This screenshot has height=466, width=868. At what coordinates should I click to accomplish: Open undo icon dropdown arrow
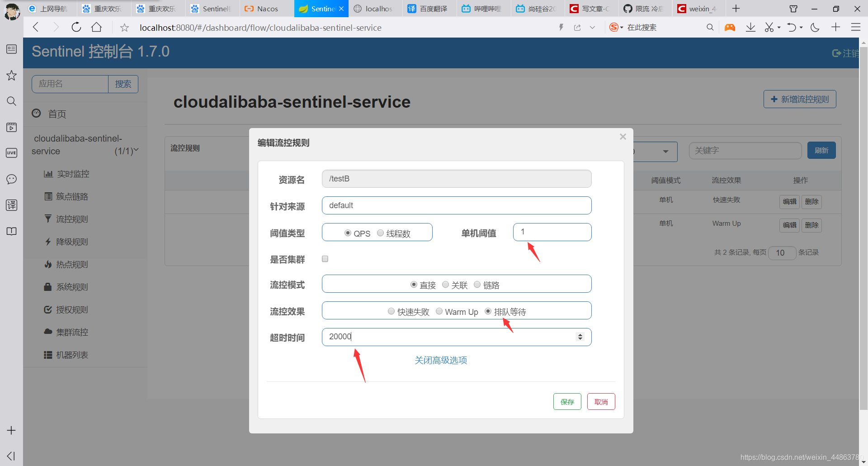click(801, 28)
